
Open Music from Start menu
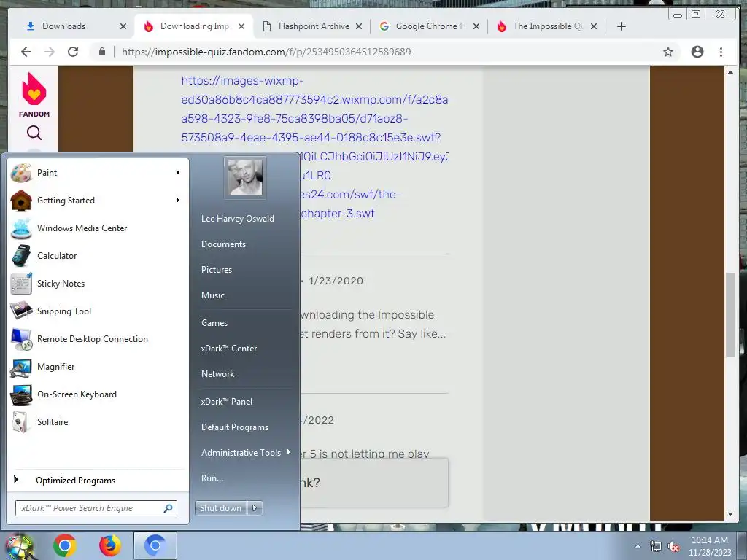[212, 295]
